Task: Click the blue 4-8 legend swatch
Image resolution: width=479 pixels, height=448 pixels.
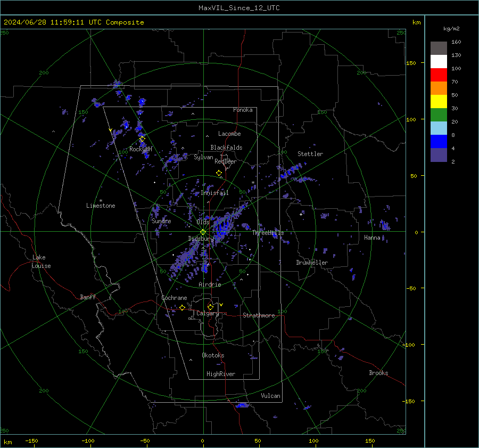Action: tap(439, 141)
